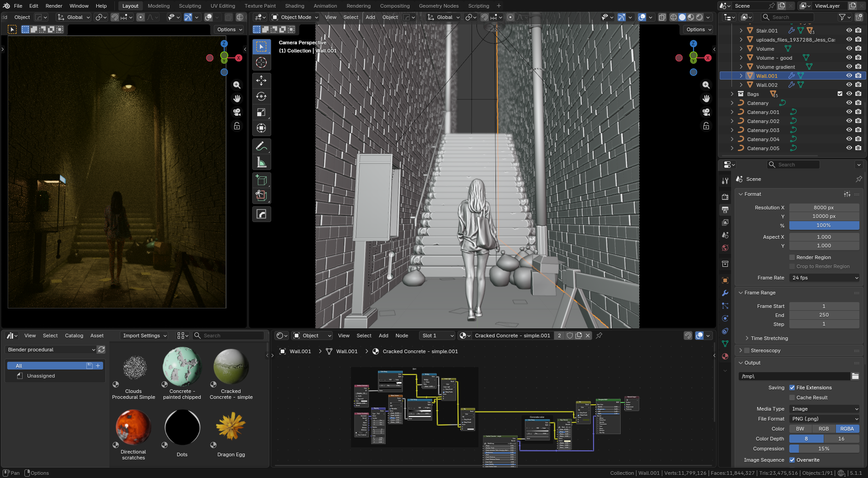Select the Transform tool

(261, 128)
